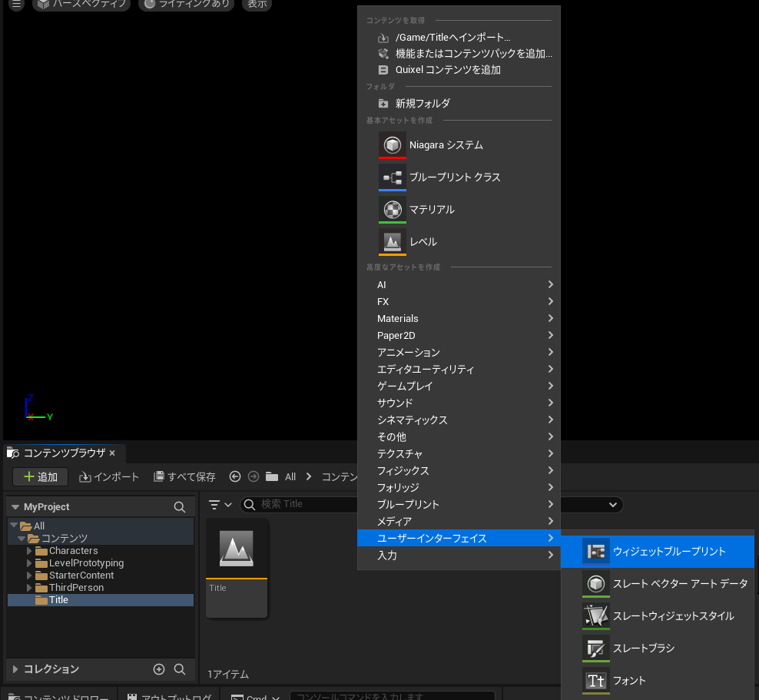The width and height of the screenshot is (759, 700).
Task: Open the 入力 menu entry
Action: tap(459, 556)
